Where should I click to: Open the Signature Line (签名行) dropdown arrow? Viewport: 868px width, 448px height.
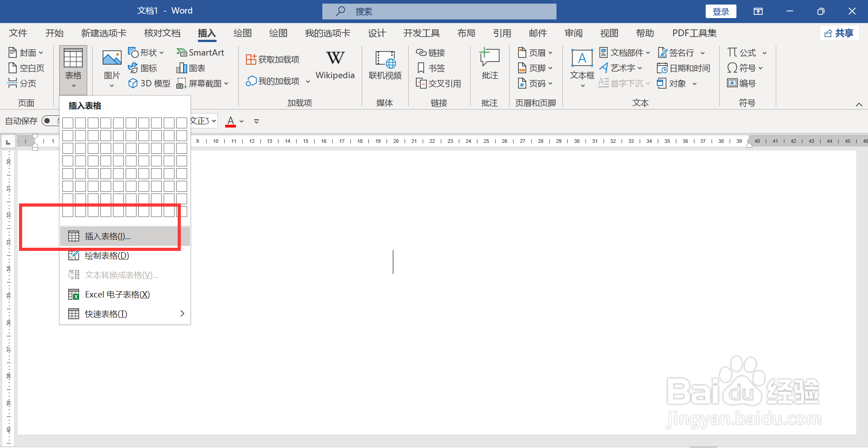click(x=703, y=53)
